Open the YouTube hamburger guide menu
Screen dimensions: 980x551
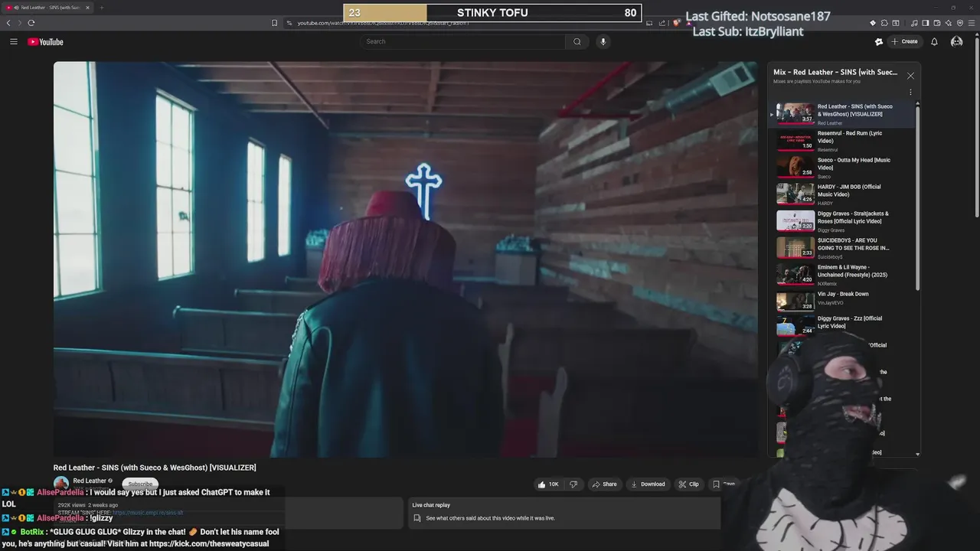(x=14, y=41)
